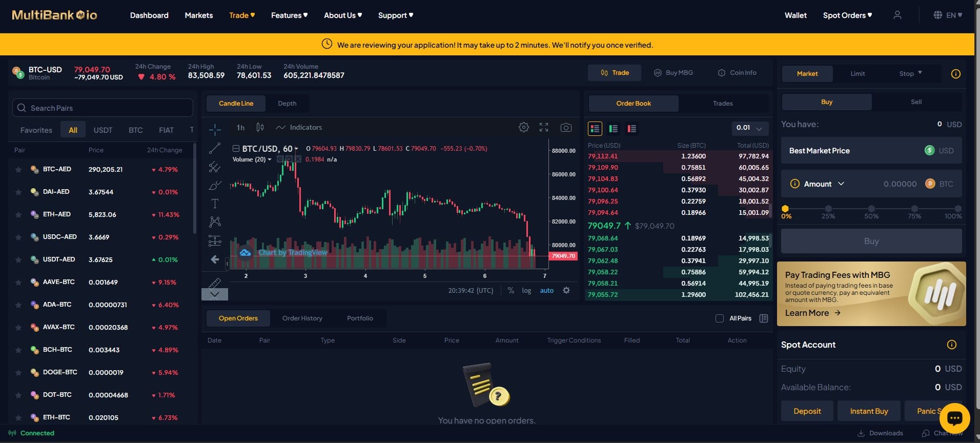This screenshot has width=980, height=443.
Task: Open chart settings gear icon
Action: click(523, 127)
